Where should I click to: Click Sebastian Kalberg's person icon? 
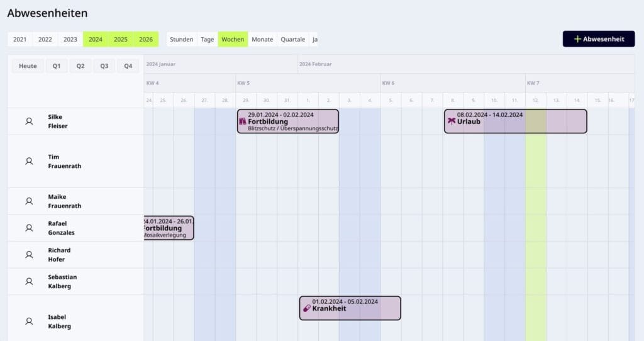click(x=29, y=281)
